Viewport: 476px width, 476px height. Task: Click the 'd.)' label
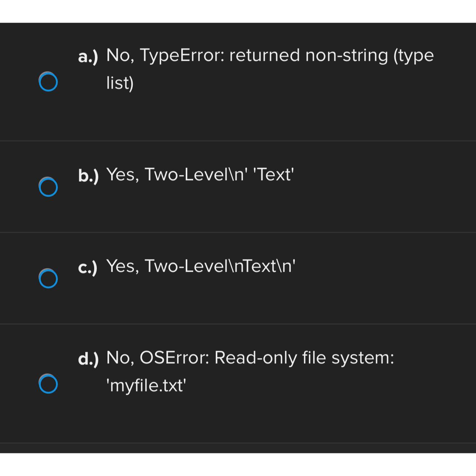88,358
